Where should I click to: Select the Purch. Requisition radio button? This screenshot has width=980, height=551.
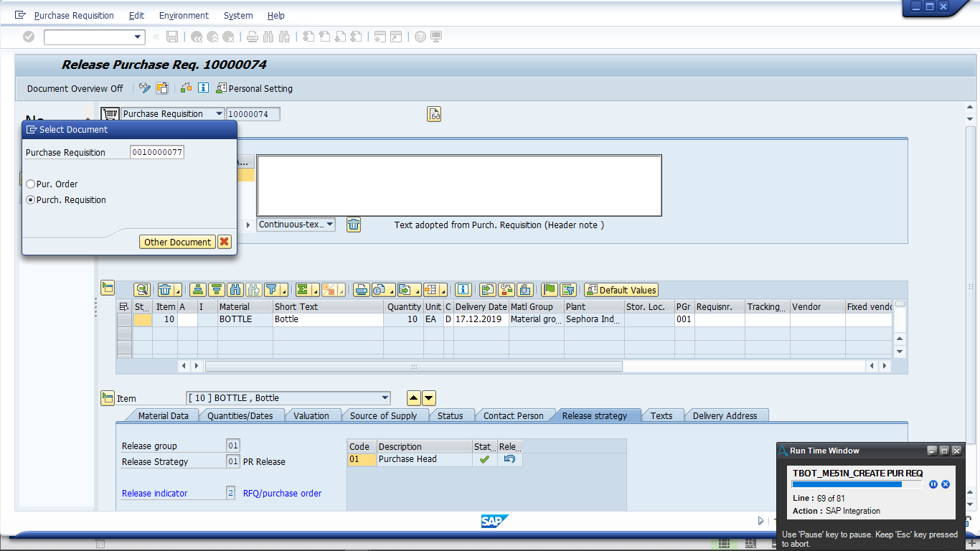tap(30, 200)
